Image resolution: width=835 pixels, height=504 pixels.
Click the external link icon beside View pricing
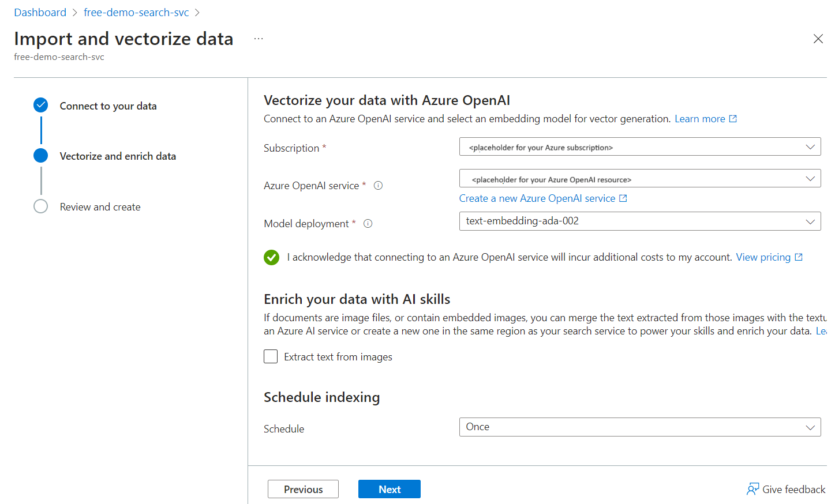(x=799, y=257)
